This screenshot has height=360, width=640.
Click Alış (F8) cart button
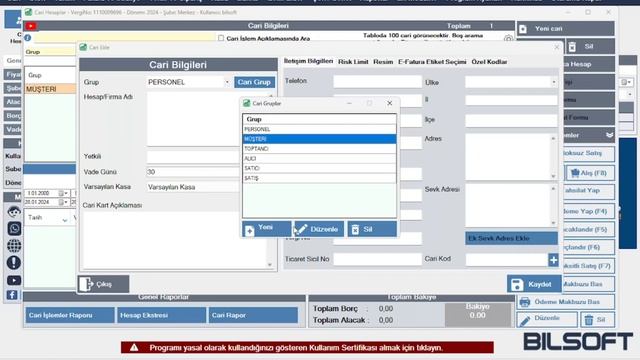pos(590,173)
